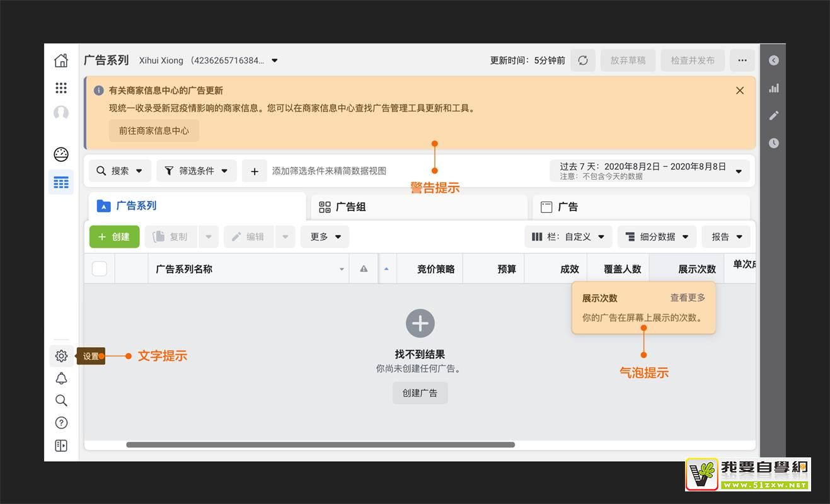This screenshot has height=504, width=830.
Task: Open the account overview gauge icon
Action: click(61, 154)
